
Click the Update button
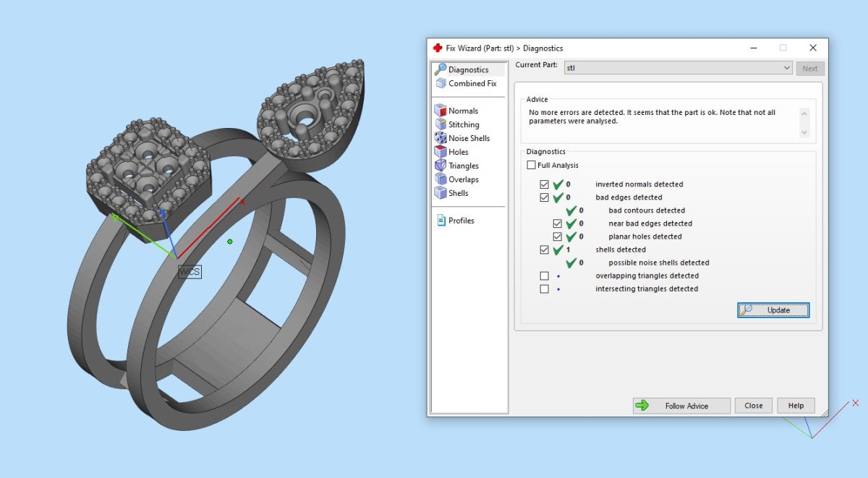773,310
